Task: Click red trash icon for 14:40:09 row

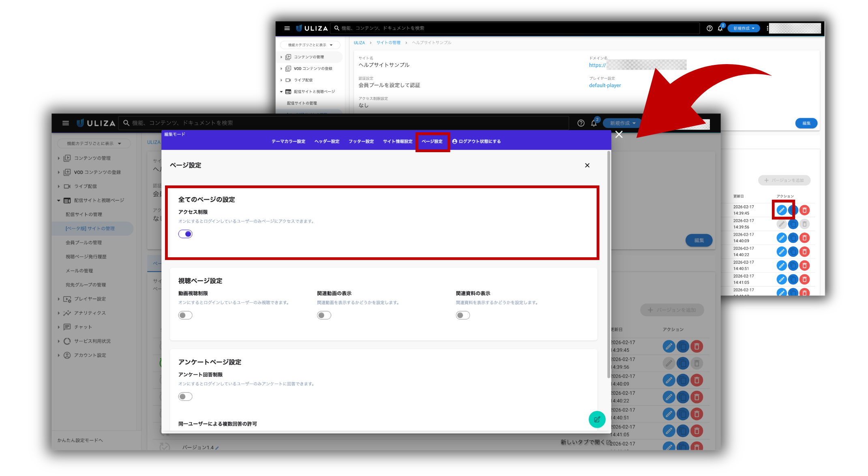Action: point(697,380)
